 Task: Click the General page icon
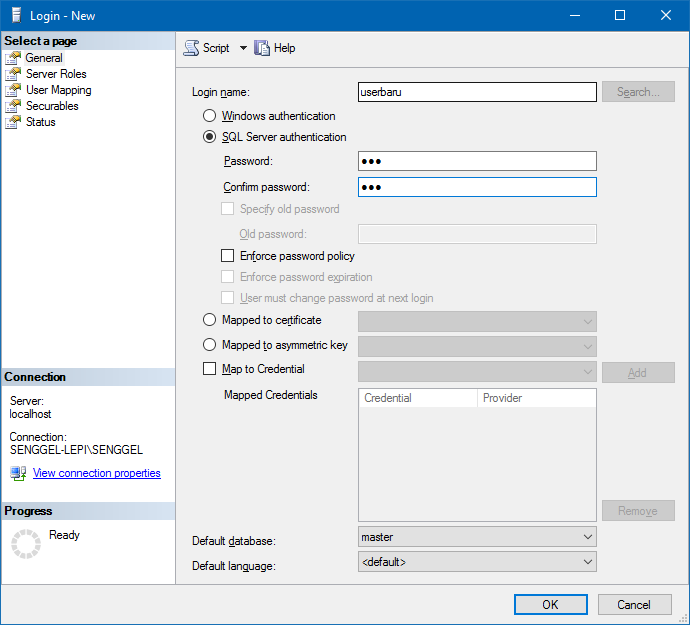13,58
